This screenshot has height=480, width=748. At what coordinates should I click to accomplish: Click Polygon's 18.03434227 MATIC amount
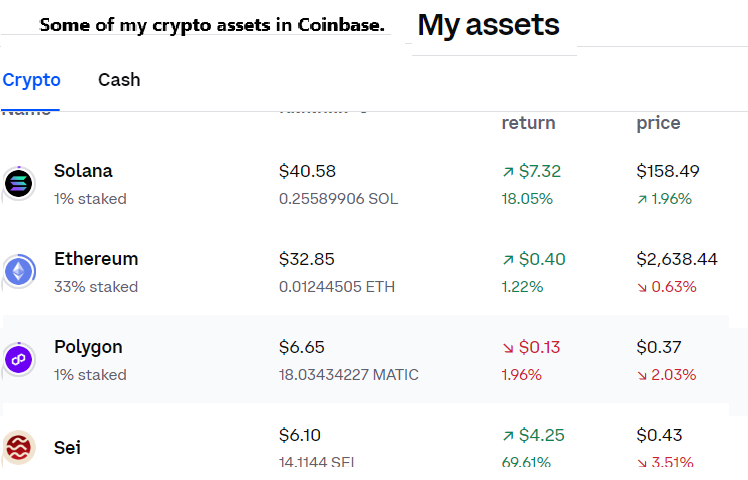coord(348,375)
